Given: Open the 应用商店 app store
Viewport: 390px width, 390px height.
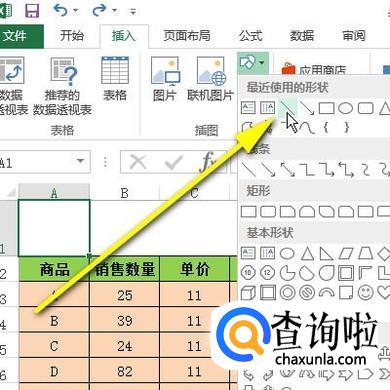Looking at the screenshot, I should [314, 69].
